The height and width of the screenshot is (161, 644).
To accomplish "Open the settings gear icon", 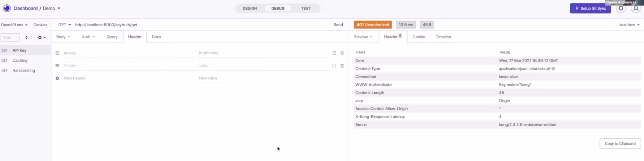I will tap(621, 8).
